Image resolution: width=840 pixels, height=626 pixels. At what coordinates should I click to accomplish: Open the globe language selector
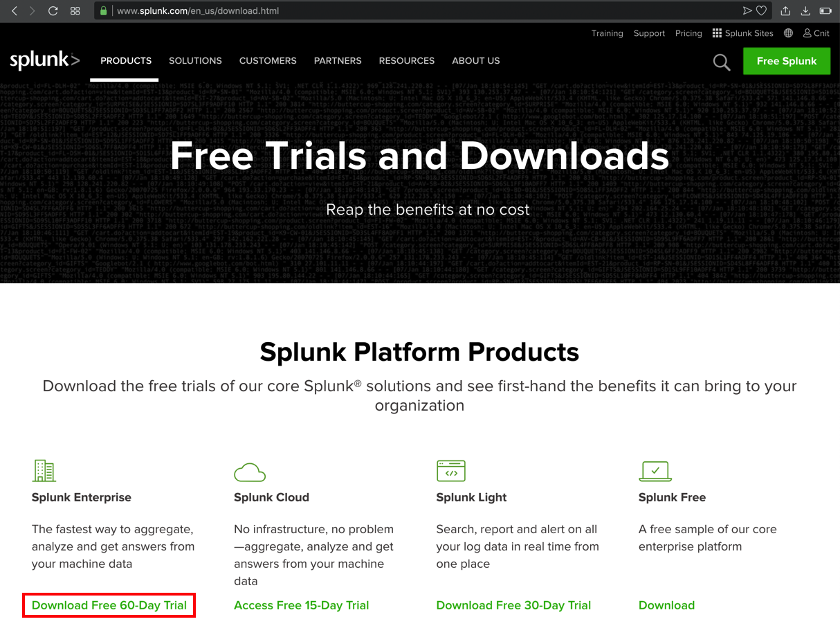(788, 33)
